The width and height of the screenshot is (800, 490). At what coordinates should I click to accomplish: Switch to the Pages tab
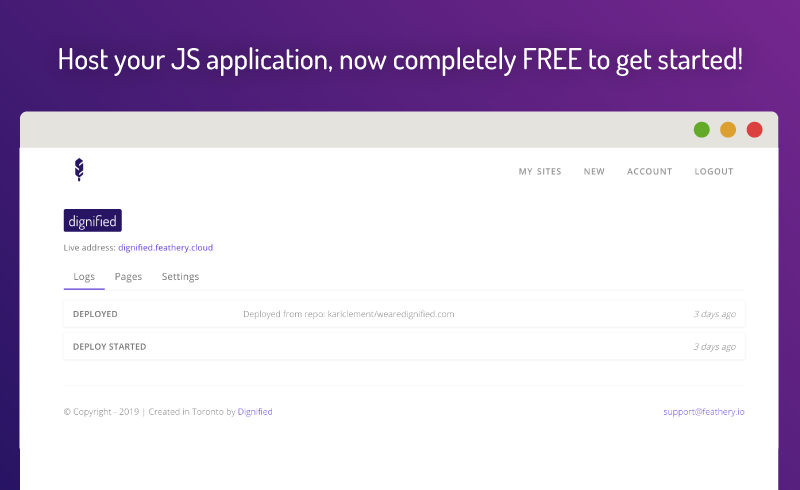click(128, 277)
